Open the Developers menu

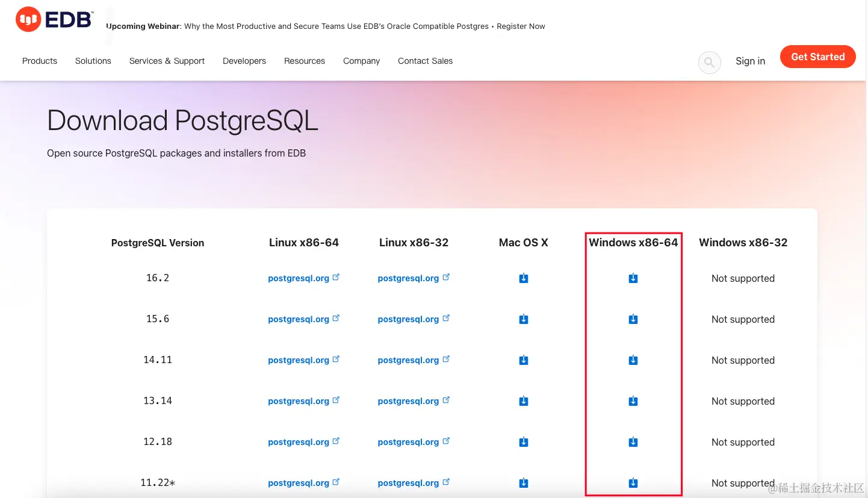coord(244,61)
